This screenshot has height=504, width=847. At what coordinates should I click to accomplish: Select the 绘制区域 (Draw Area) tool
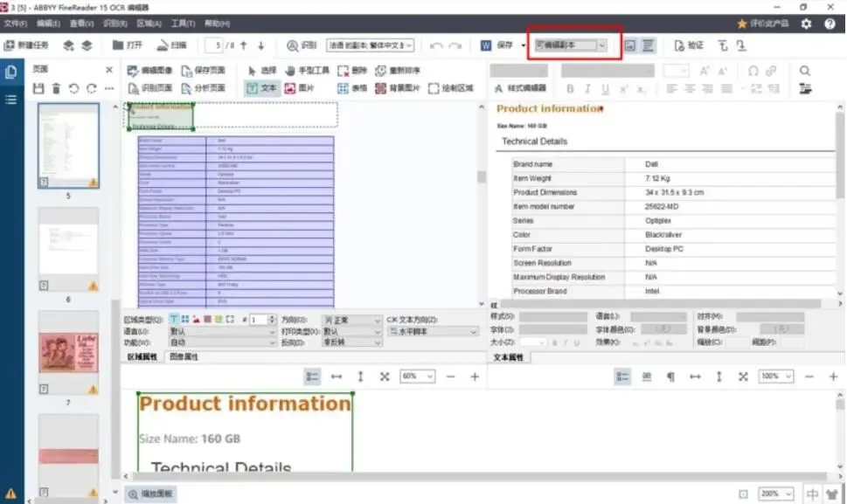(451, 88)
